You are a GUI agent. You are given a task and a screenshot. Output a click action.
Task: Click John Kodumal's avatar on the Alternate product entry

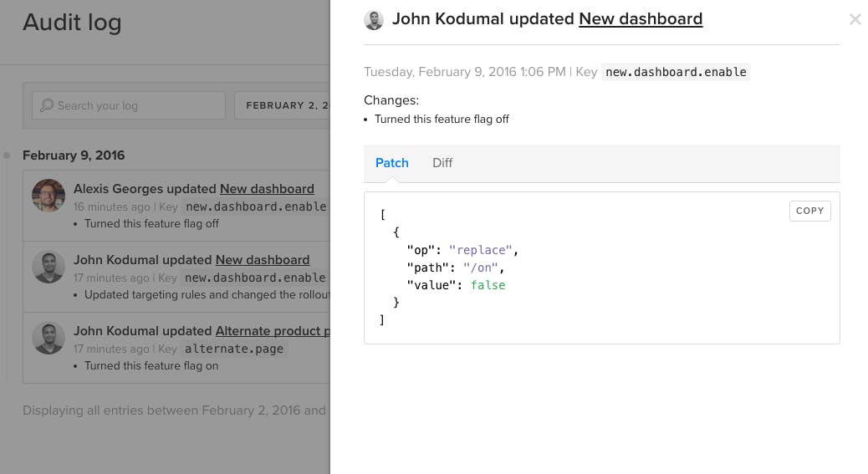click(49, 338)
